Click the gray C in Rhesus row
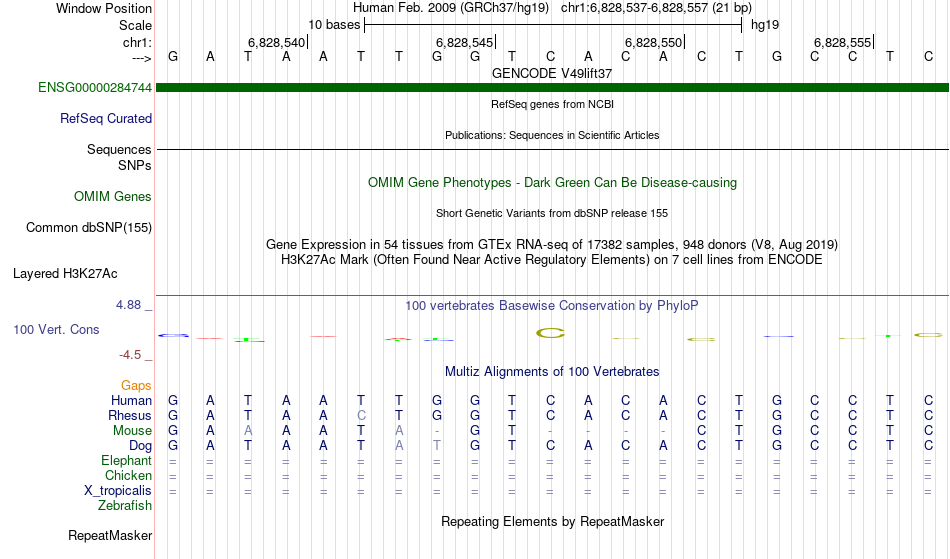Viewport: 950px width, 559px height. tap(361, 415)
